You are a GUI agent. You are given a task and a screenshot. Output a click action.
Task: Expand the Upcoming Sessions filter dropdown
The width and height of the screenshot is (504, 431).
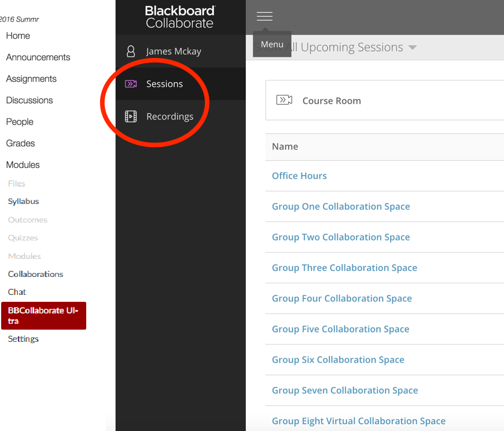coord(413,48)
